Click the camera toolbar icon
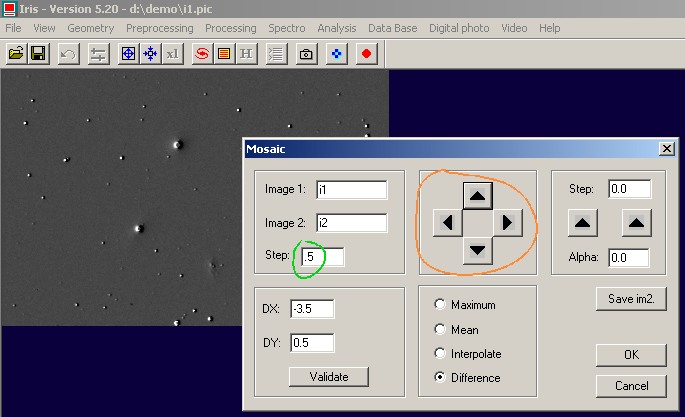Viewport: 685px width, 417px height. pyautogui.click(x=306, y=54)
